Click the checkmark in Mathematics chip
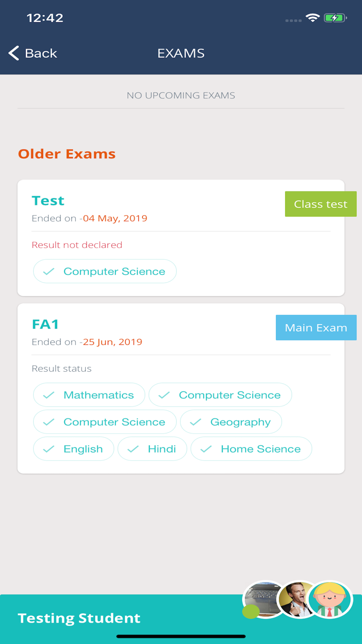 49,395
